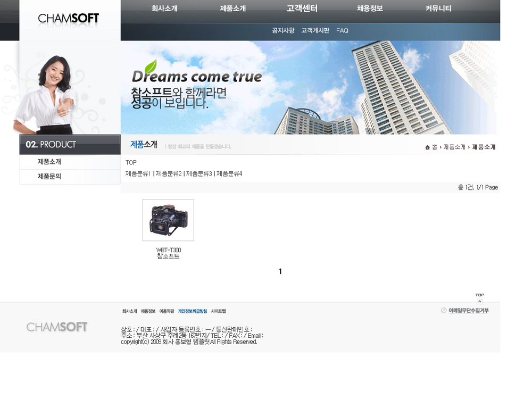Viewport: 532px width, 399px height.
Task: Click page number 1 in pagination
Action: [280, 272]
